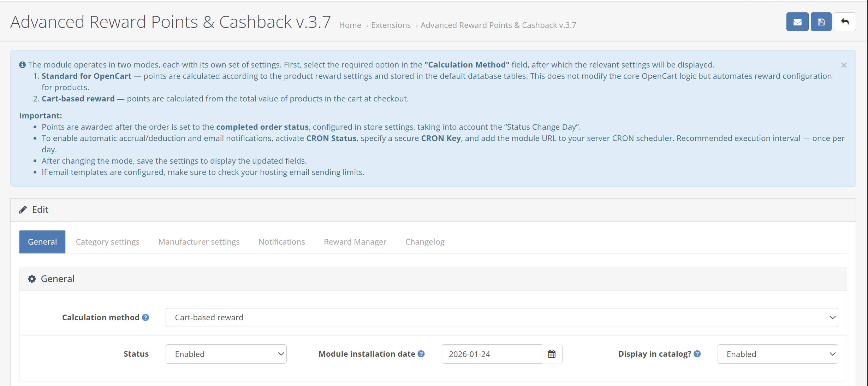Click "Standard for OpenCart" bold text
This screenshot has height=386, width=868.
click(x=87, y=76)
